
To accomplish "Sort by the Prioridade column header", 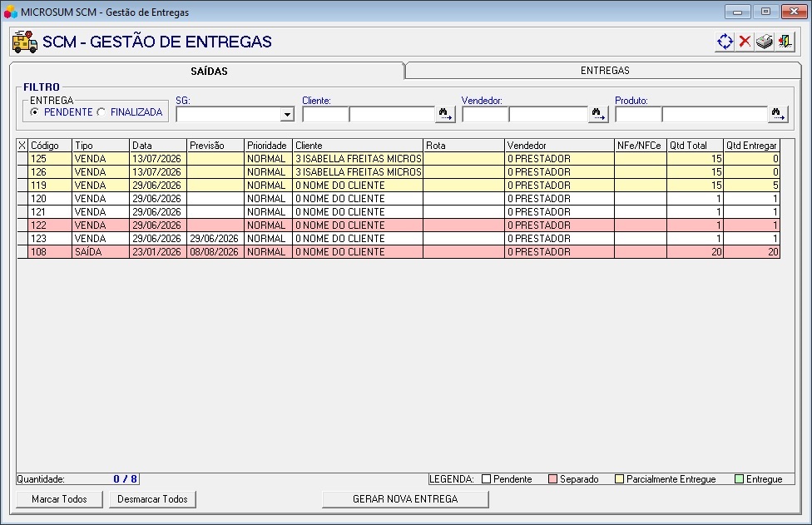I will pyautogui.click(x=268, y=146).
